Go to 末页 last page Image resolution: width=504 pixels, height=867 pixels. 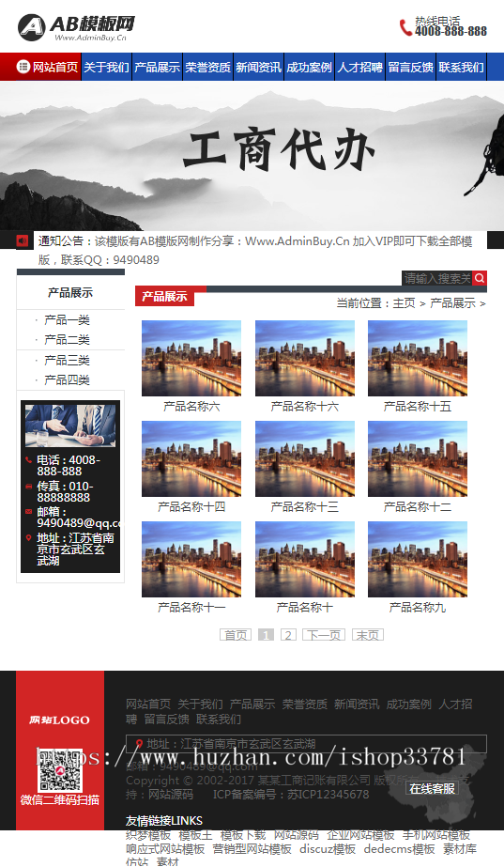point(368,635)
